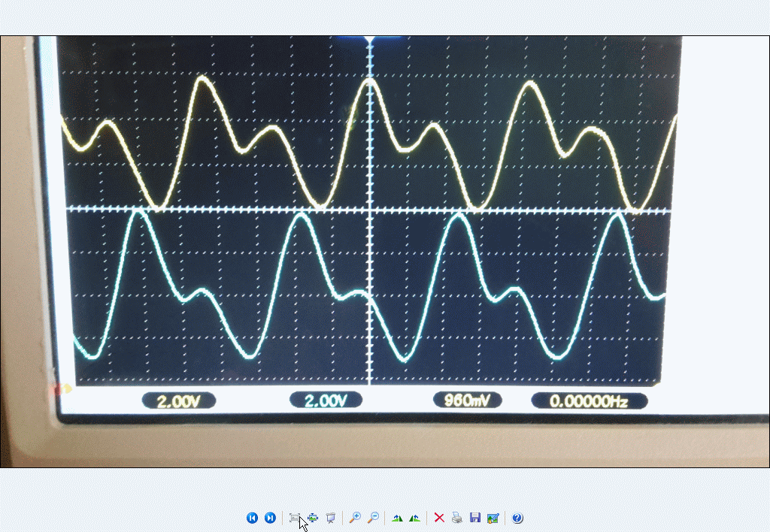Rotate the image counterclockwise
Viewport: 770px width, 532px height.
point(414,518)
